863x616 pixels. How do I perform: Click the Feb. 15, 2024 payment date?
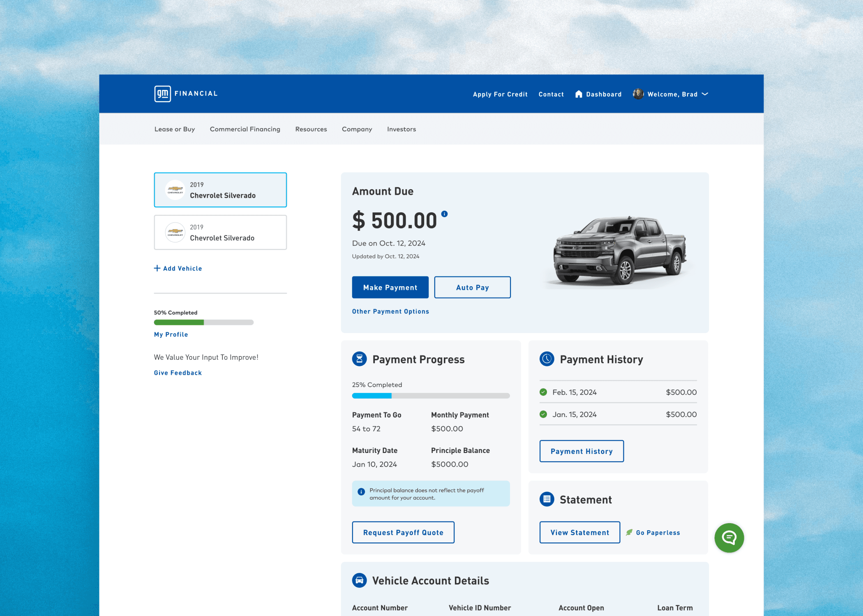coord(574,392)
